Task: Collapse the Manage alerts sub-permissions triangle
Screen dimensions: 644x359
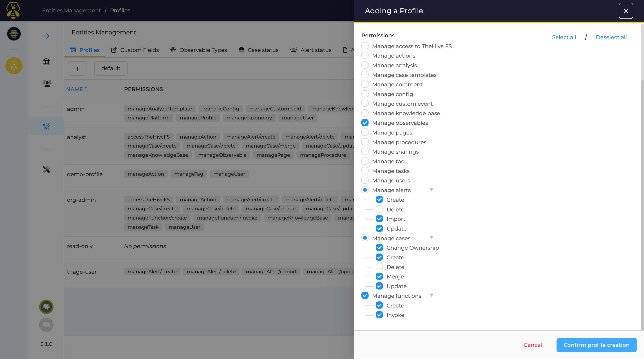Action: [x=431, y=190]
